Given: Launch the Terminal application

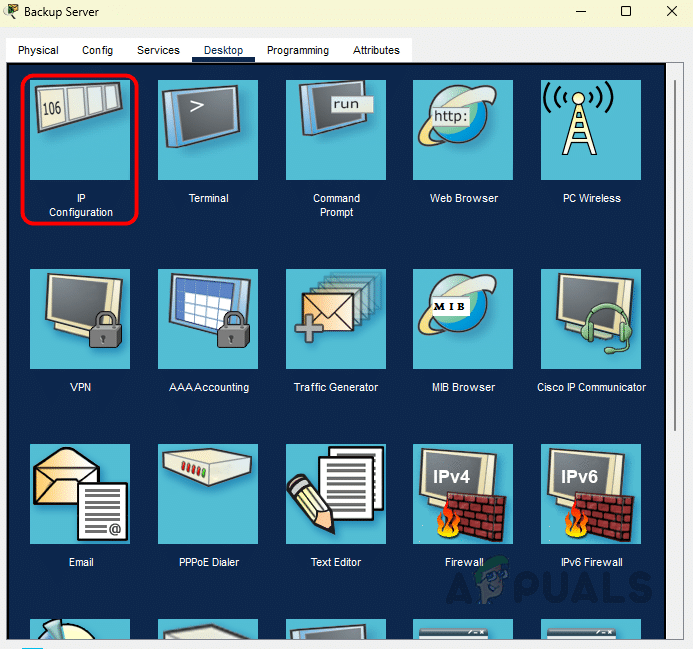Looking at the screenshot, I should (208, 130).
